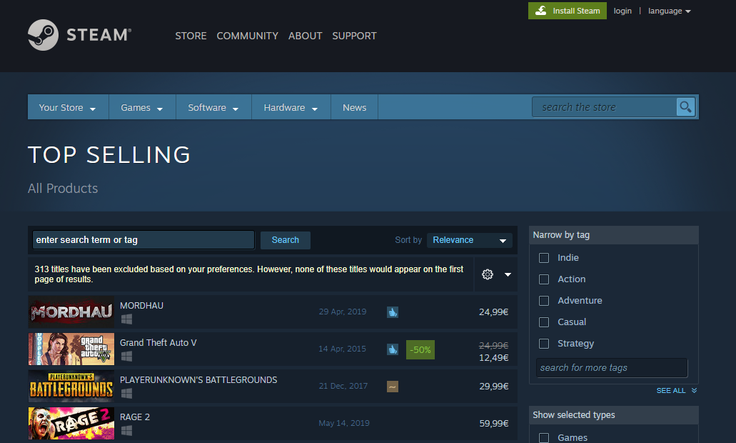The image size is (736, 443).
Task: Click the May 14, 2019 release date
Action: click(x=344, y=423)
